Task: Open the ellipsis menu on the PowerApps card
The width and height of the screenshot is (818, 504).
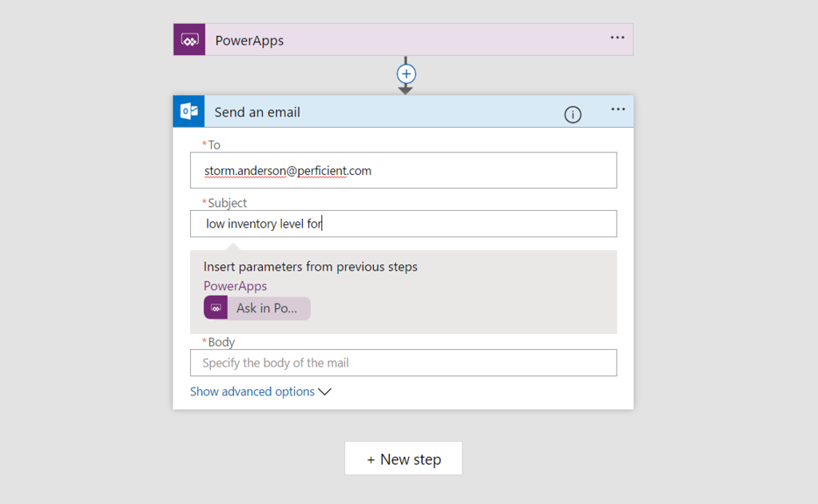Action: 617,38
